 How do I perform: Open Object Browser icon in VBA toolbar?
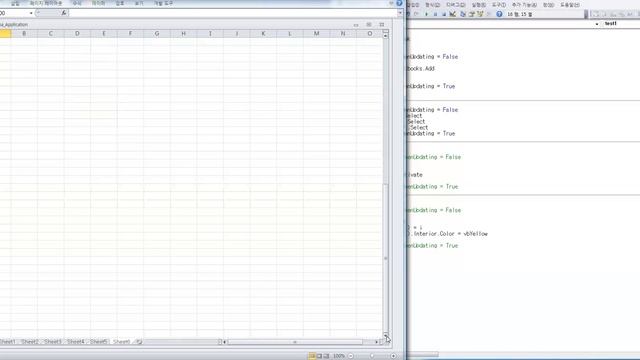(480, 14)
